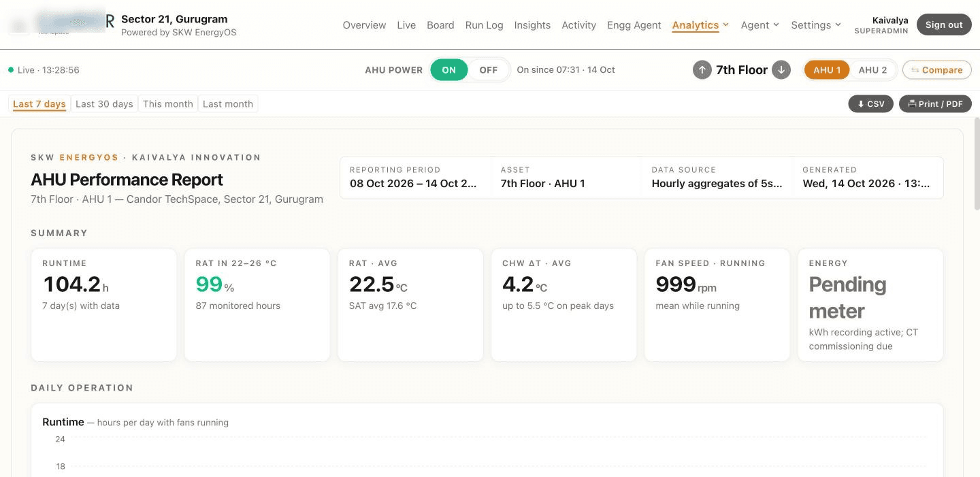The image size is (980, 477).
Task: Click the 7th Floor label
Action: (x=742, y=70)
